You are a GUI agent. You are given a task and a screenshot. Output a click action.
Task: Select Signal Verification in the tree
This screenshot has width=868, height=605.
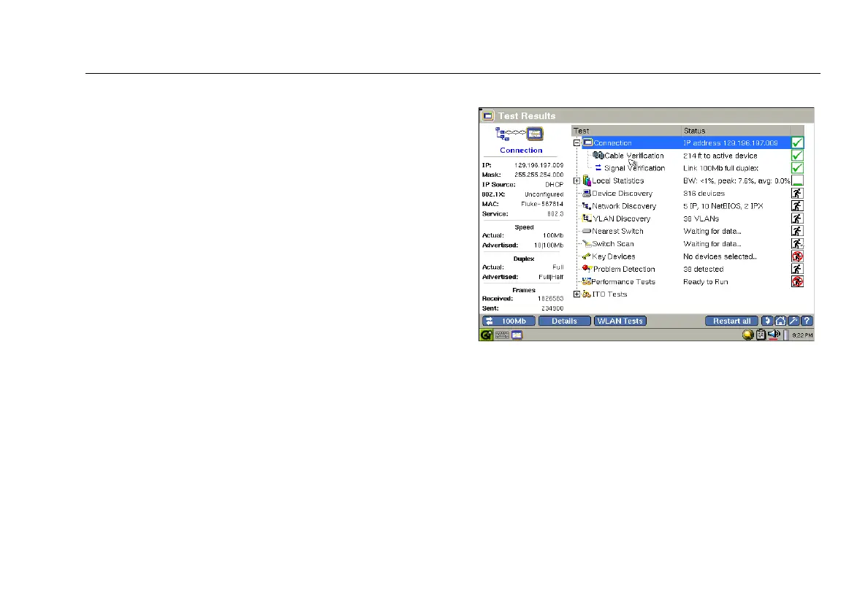coord(634,168)
